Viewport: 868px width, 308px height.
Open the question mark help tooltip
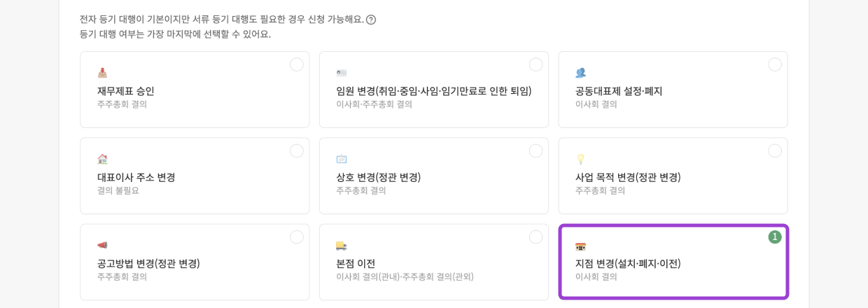371,20
